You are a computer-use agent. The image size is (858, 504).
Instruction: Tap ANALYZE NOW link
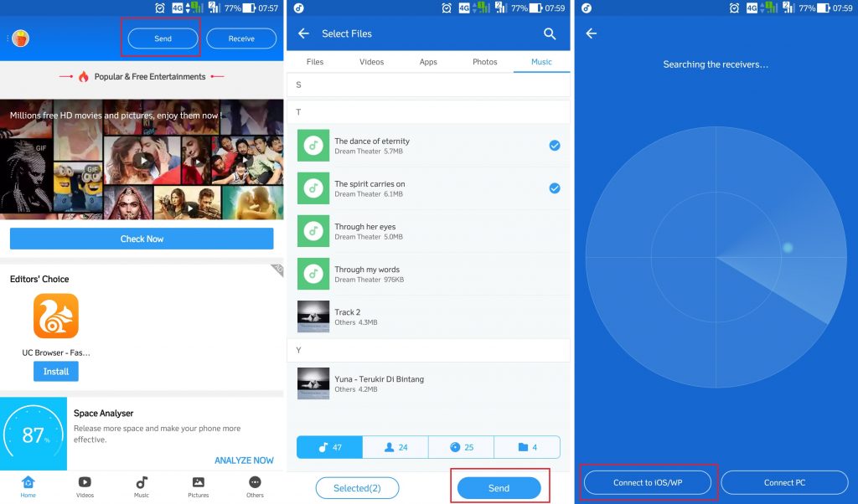coord(244,460)
